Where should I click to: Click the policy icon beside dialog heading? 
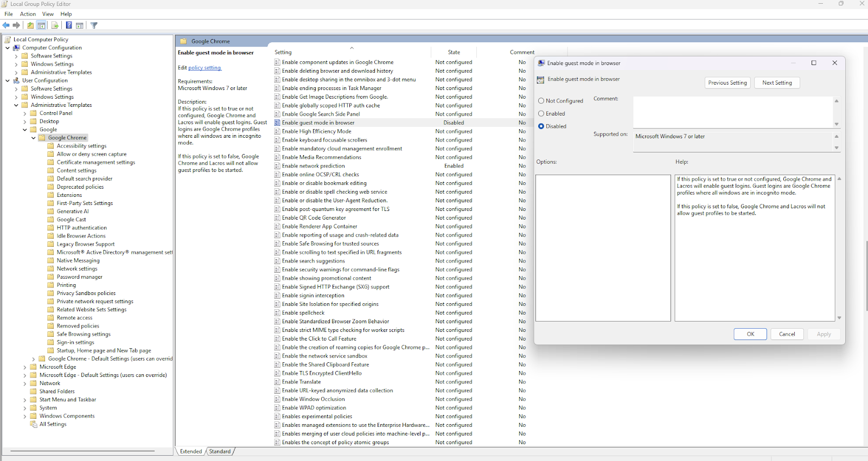(540, 80)
